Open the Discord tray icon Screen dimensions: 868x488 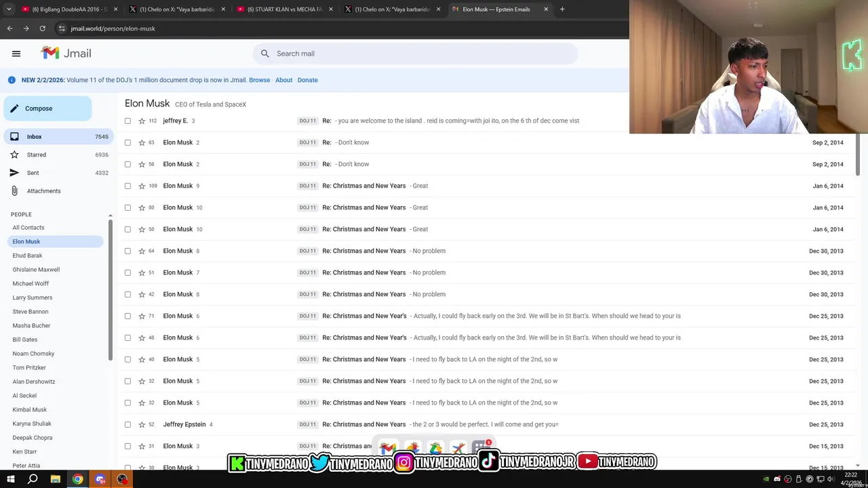[x=777, y=479]
